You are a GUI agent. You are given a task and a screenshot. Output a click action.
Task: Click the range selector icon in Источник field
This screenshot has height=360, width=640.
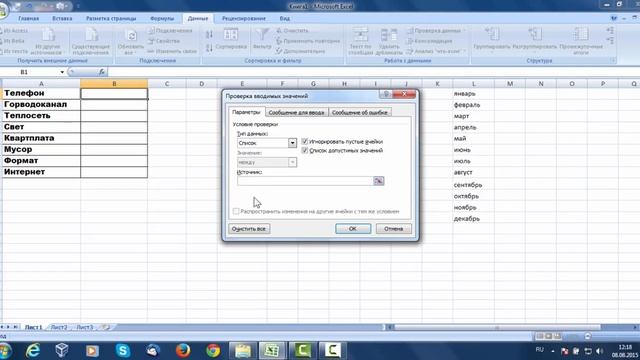tap(379, 181)
